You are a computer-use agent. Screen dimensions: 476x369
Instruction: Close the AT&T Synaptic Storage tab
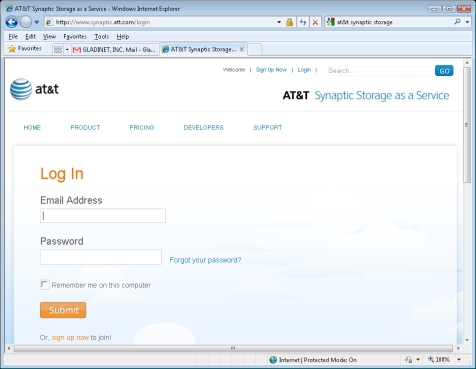[x=242, y=49]
